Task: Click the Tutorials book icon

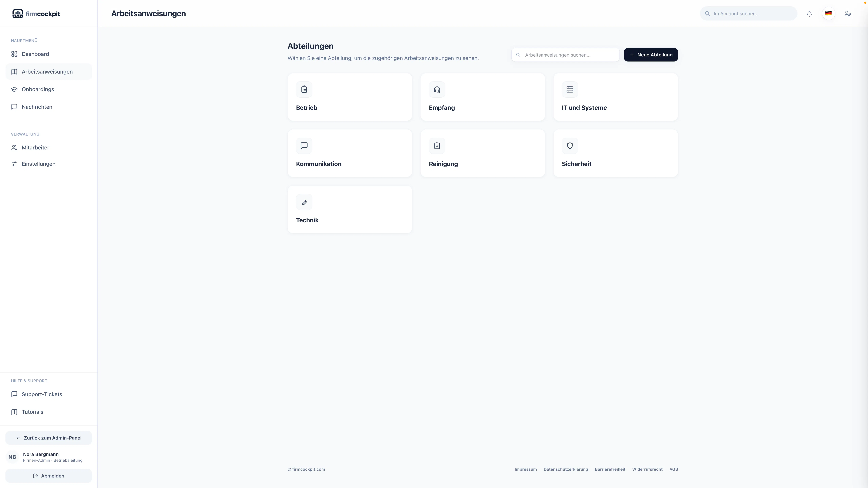Action: [14, 412]
